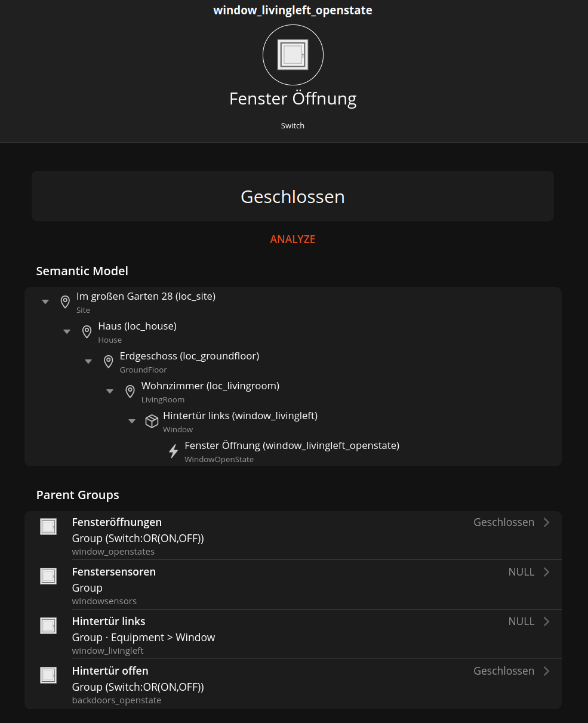The width and height of the screenshot is (588, 723).
Task: Click window icon next to Hintertür offen group
Action: pos(48,675)
